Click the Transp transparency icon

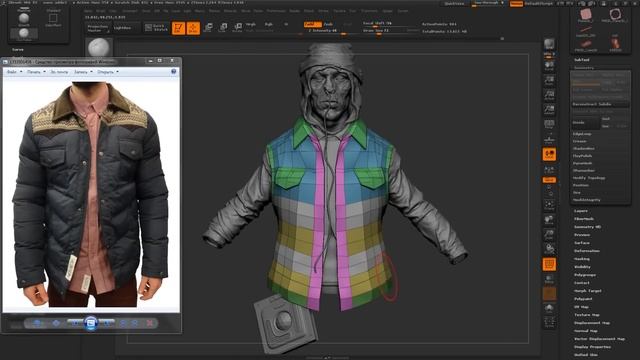(x=549, y=279)
